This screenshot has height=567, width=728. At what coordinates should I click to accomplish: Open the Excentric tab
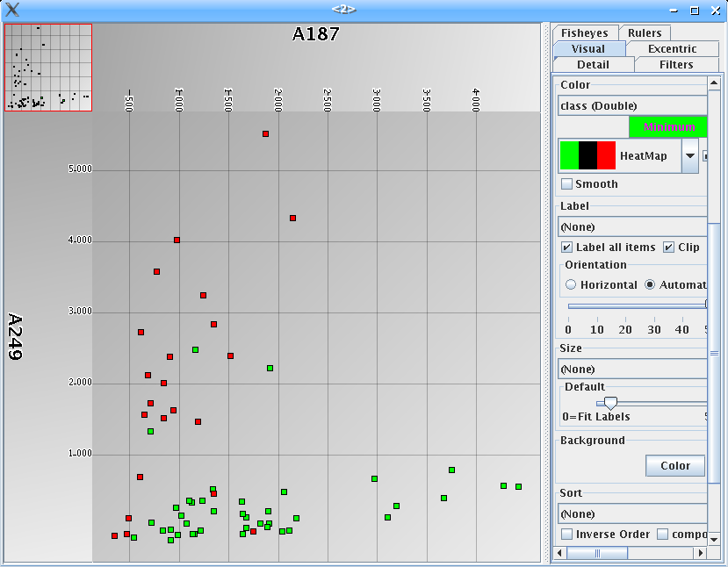[673, 49]
